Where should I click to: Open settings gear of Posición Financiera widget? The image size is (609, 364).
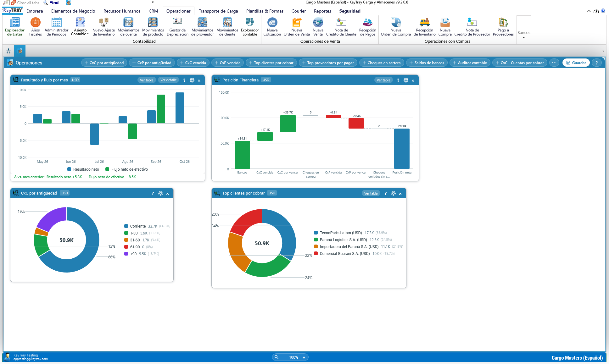(406, 80)
